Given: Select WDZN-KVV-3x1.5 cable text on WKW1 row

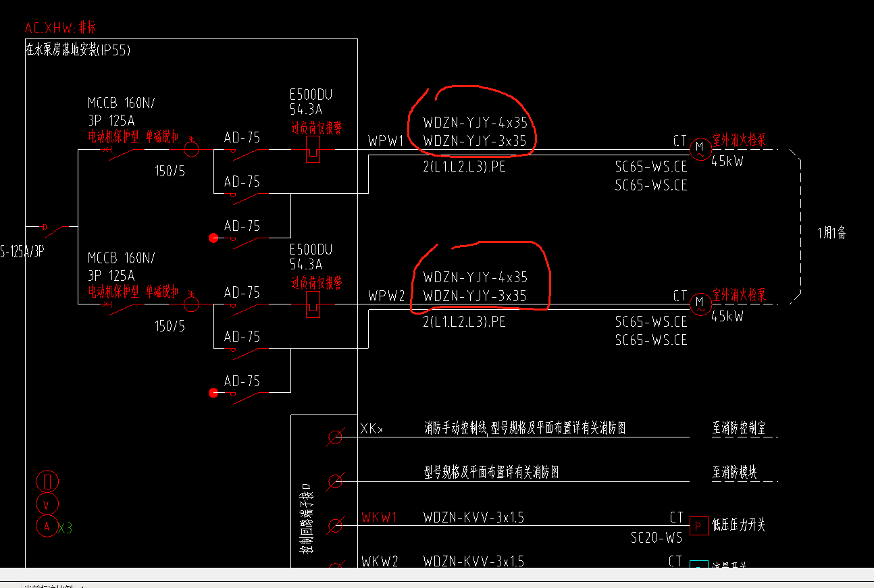Looking at the screenshot, I should tap(473, 518).
